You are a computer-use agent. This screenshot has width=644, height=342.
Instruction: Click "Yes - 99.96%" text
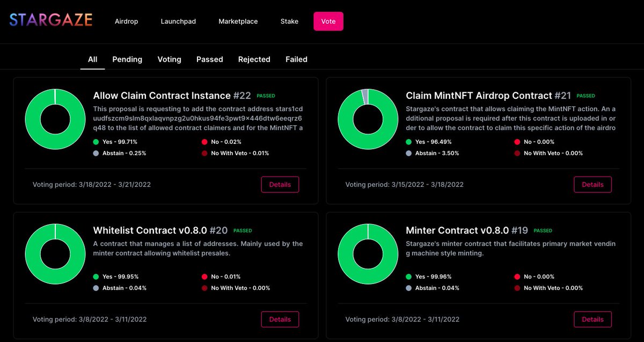434,276
